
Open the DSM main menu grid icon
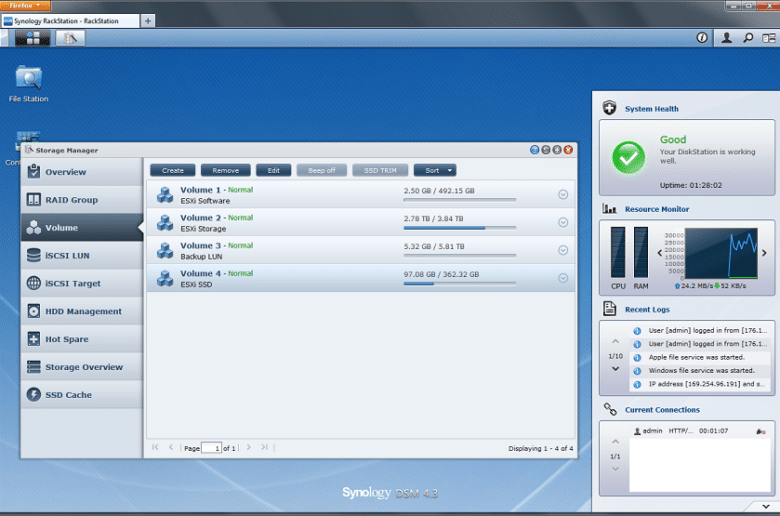pos(33,38)
